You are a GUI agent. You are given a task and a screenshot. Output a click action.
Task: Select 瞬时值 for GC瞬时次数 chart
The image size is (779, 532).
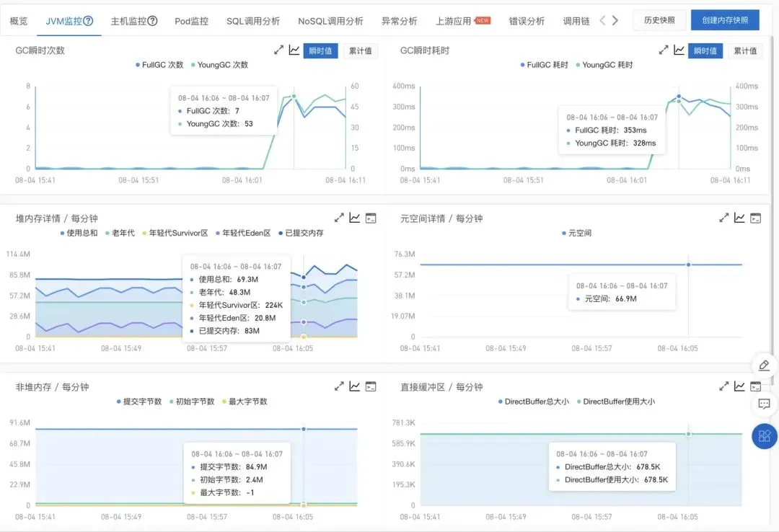click(x=320, y=50)
